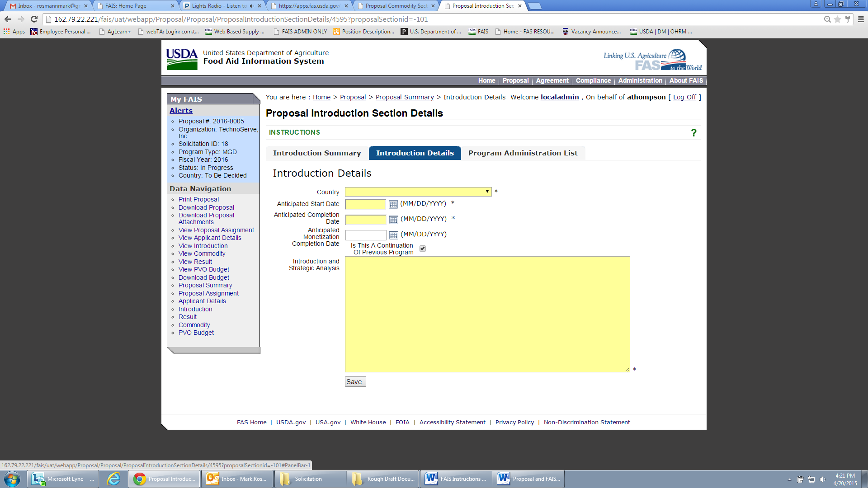Open the Administration navigation menu

tap(640, 80)
